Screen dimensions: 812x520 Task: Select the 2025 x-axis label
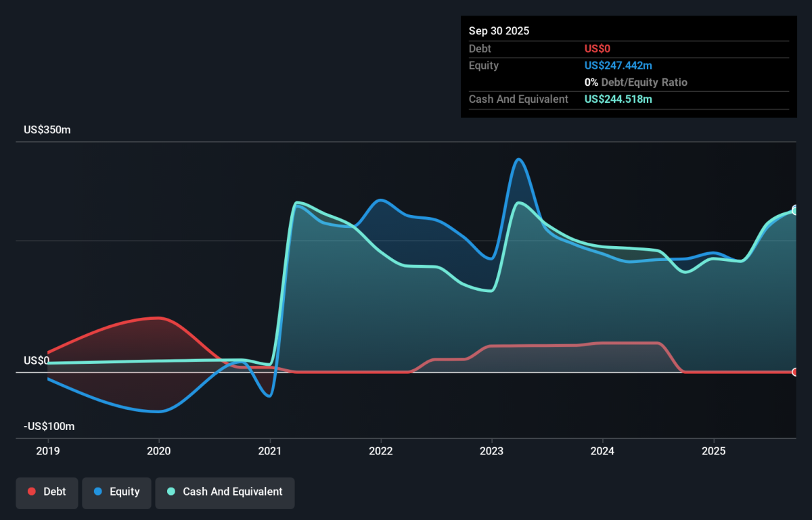point(713,451)
